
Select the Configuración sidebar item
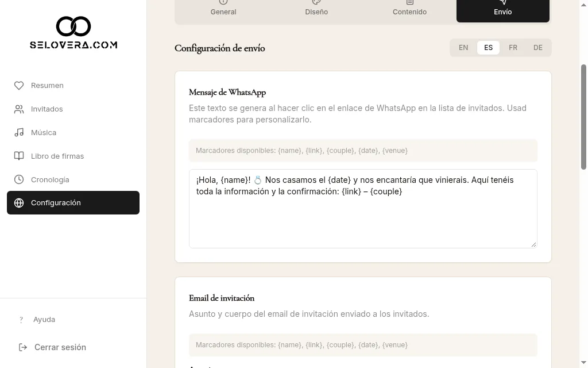[73, 203]
